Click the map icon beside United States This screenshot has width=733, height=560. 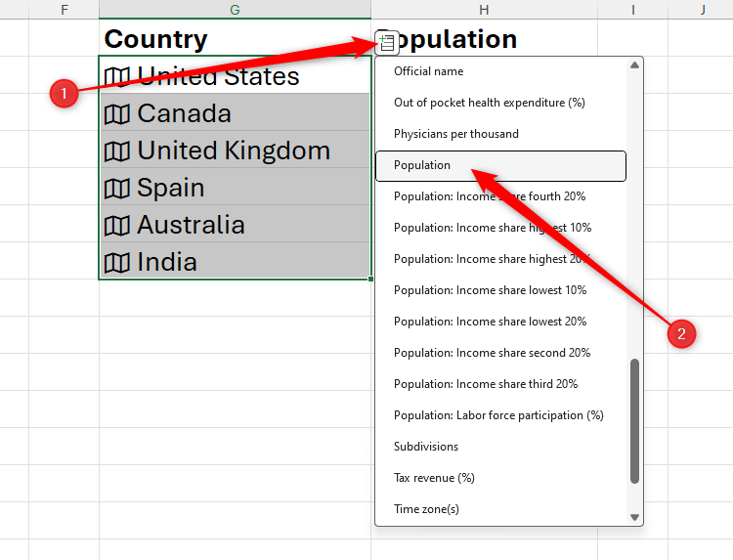(117, 76)
